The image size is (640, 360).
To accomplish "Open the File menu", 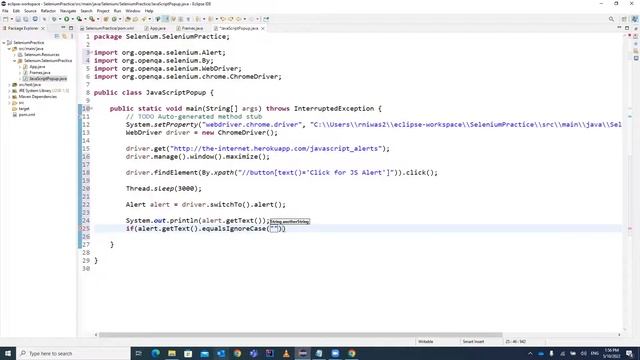I will pos(5,11).
